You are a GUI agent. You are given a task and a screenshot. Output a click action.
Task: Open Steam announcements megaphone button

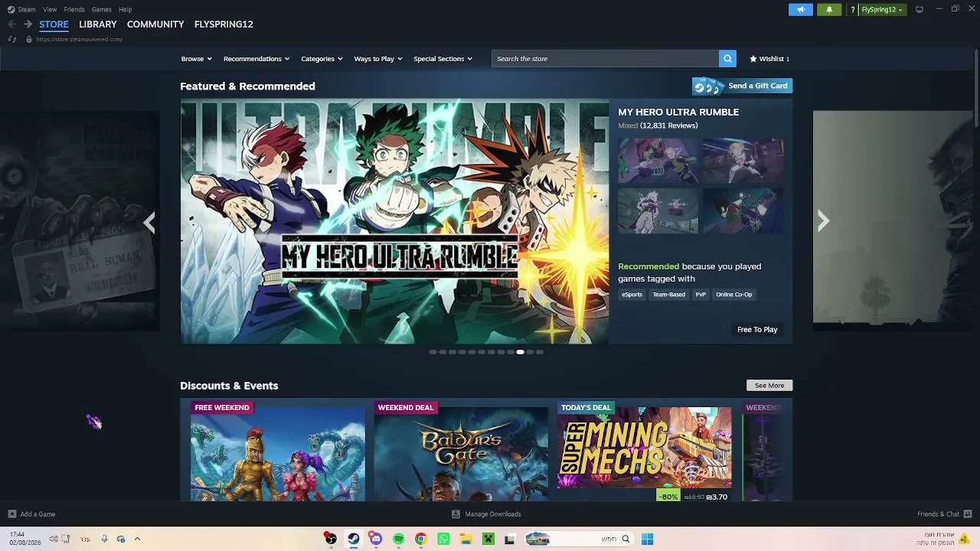(x=801, y=10)
